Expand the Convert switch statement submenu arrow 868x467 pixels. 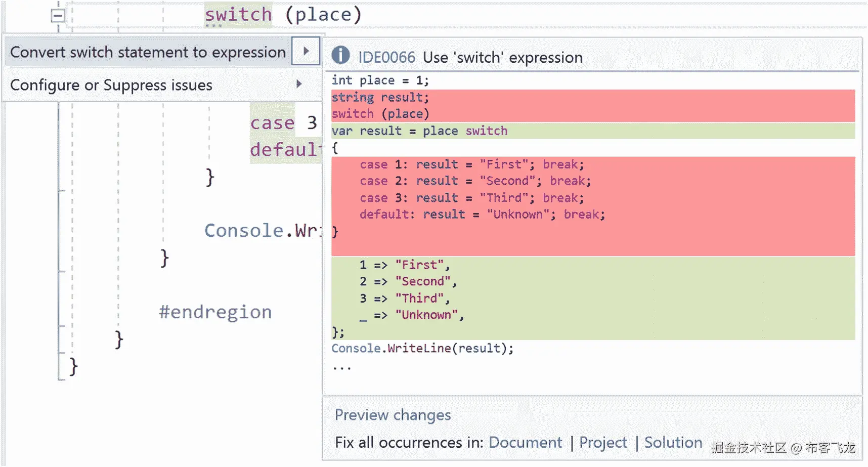pyautogui.click(x=306, y=51)
